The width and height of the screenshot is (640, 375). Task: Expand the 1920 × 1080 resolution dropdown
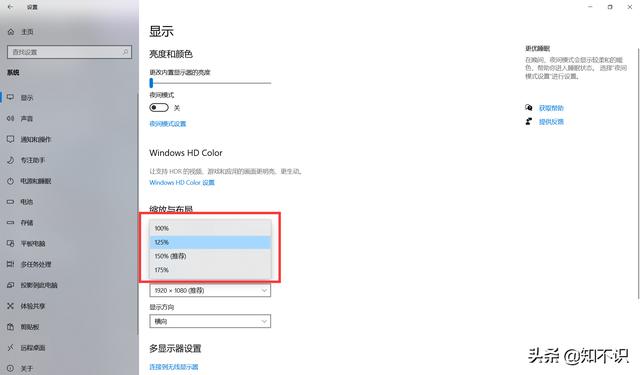pyautogui.click(x=210, y=291)
